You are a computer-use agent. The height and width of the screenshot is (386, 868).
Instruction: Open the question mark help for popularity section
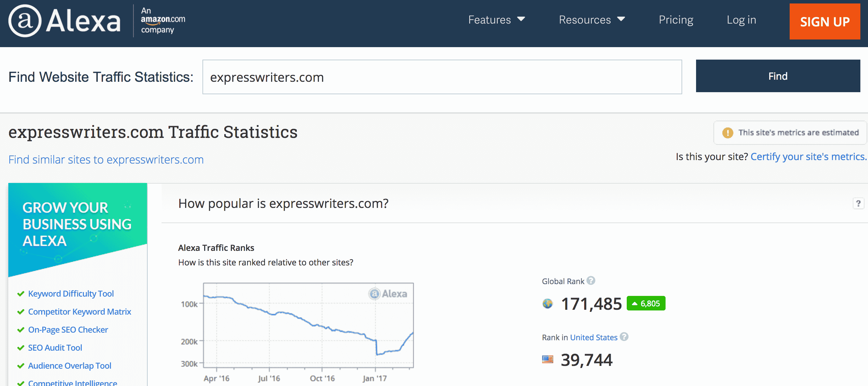pos(858,203)
